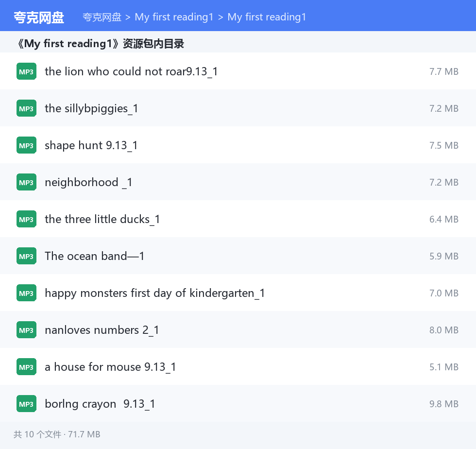Click the 5.9 MB size value
The image size is (476, 449).
click(444, 257)
